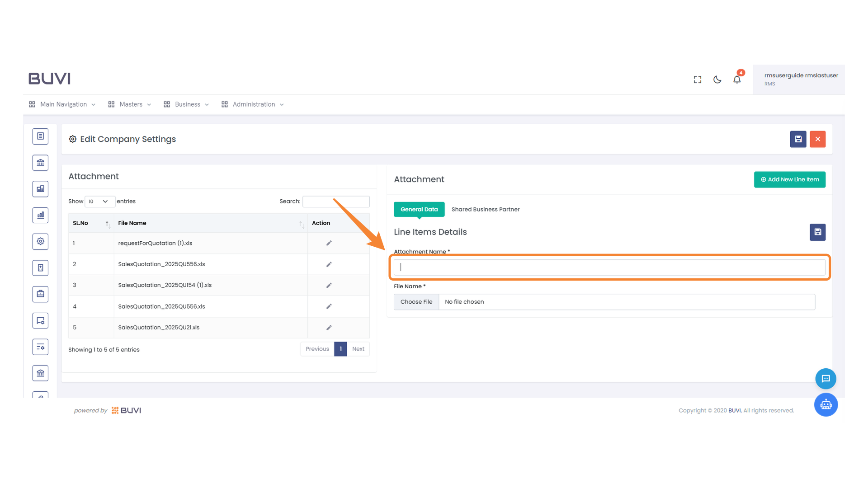Expand the Administration menu
This screenshot has width=868, height=488.
[x=253, y=104]
